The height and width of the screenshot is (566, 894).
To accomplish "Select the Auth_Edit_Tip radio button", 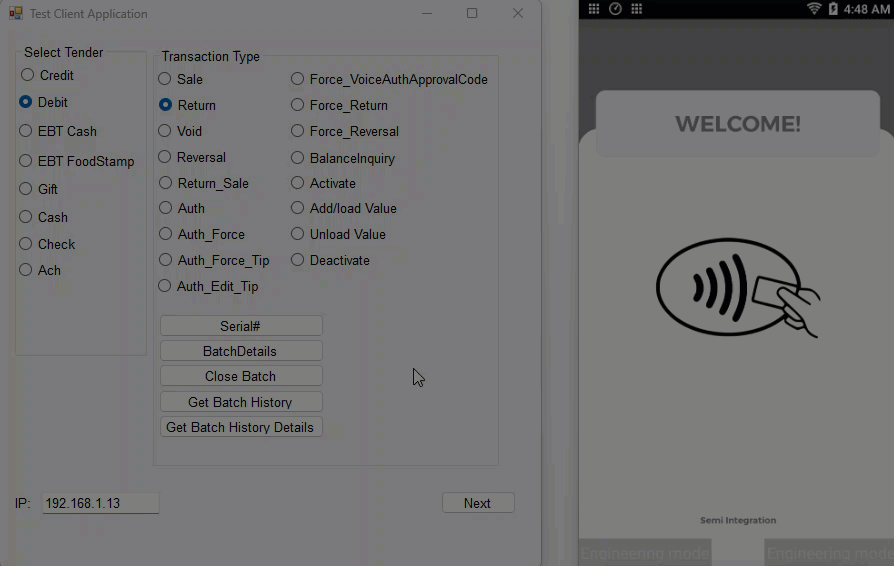I will 165,286.
